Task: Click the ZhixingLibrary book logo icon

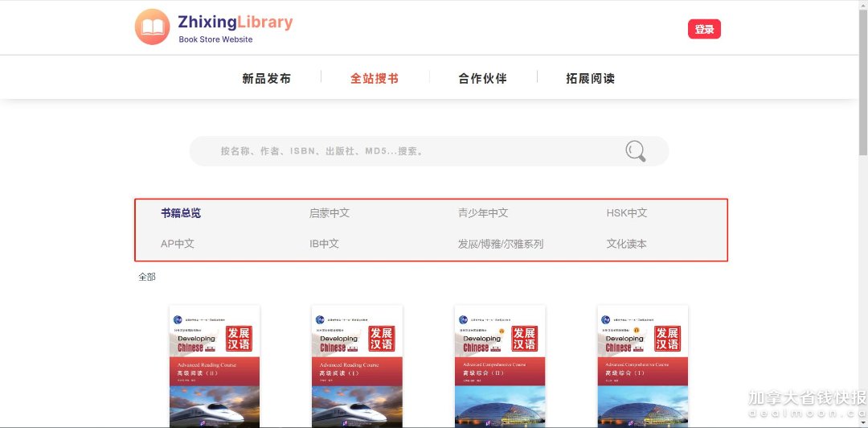Action: click(152, 27)
